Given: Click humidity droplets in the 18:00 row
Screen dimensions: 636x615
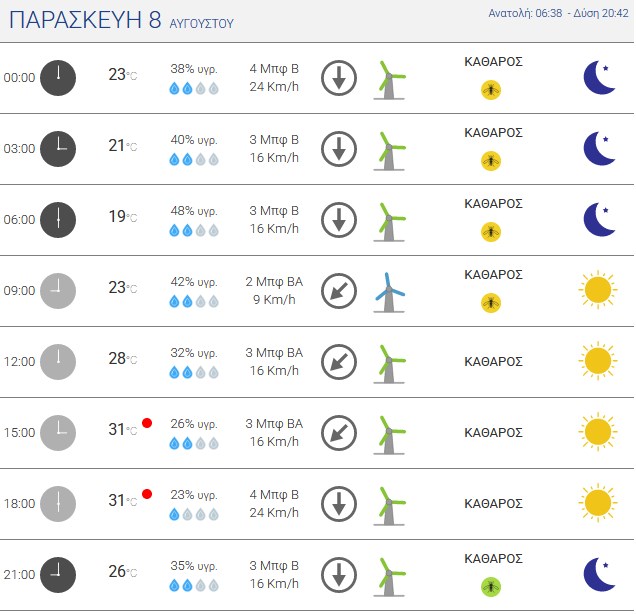Looking at the screenshot, I should [194, 514].
